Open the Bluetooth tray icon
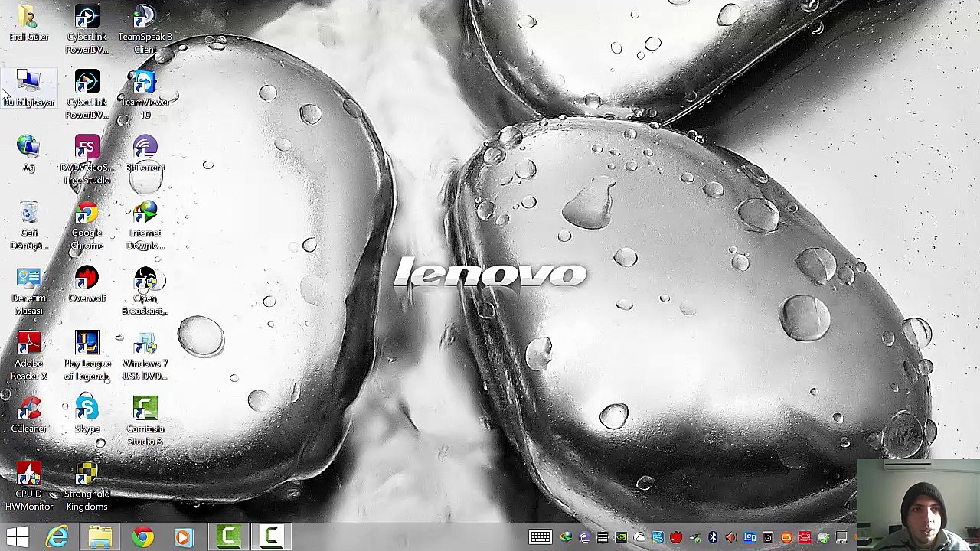Image resolution: width=980 pixels, height=551 pixels. coord(713,537)
